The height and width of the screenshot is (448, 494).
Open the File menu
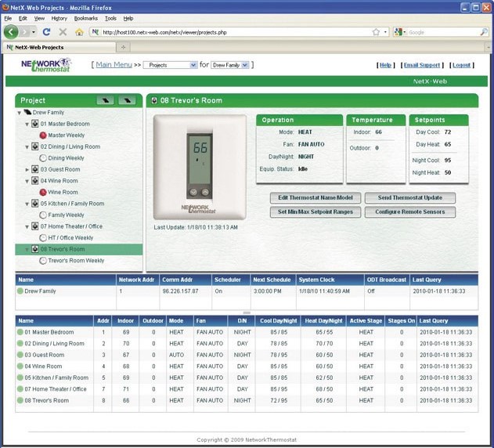pos(8,18)
